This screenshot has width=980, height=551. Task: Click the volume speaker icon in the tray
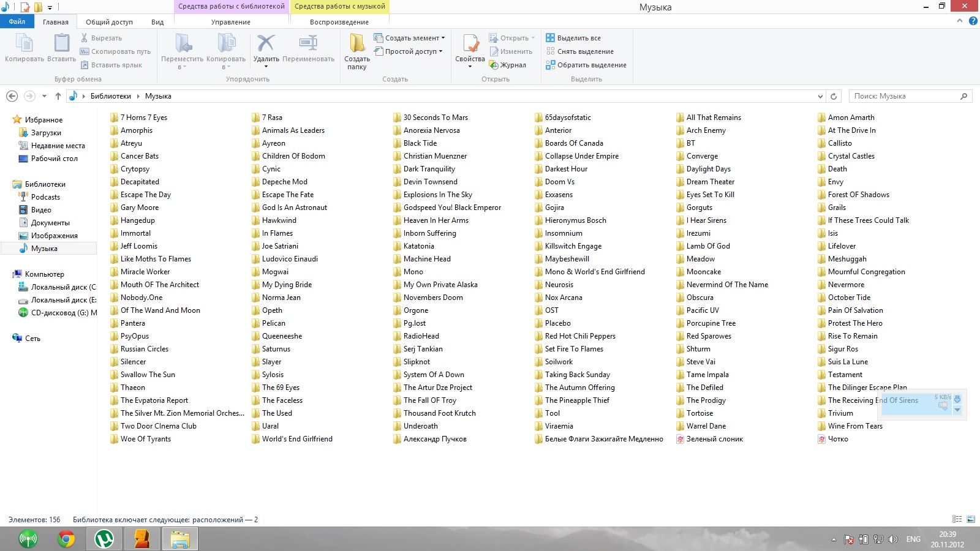point(892,539)
